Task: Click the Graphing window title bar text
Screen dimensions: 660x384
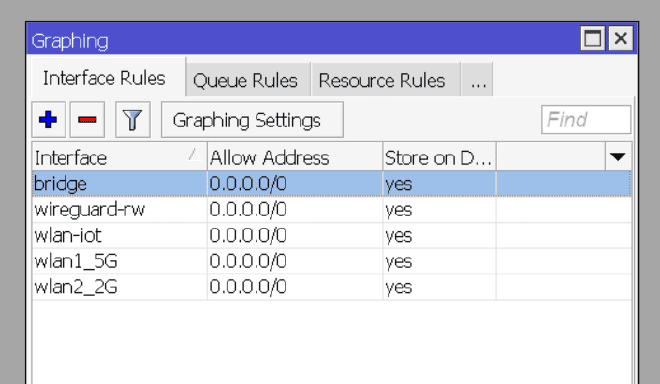Action: (x=70, y=41)
